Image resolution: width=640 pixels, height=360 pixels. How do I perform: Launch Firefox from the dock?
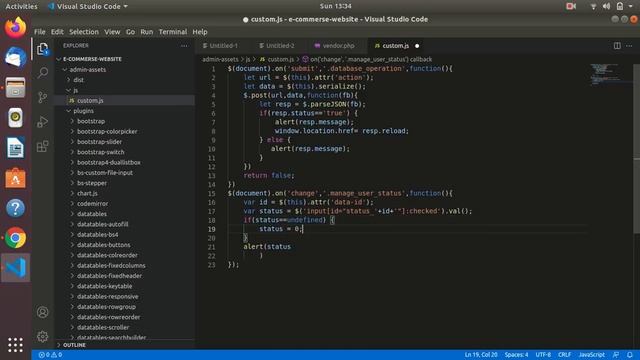[x=16, y=28]
